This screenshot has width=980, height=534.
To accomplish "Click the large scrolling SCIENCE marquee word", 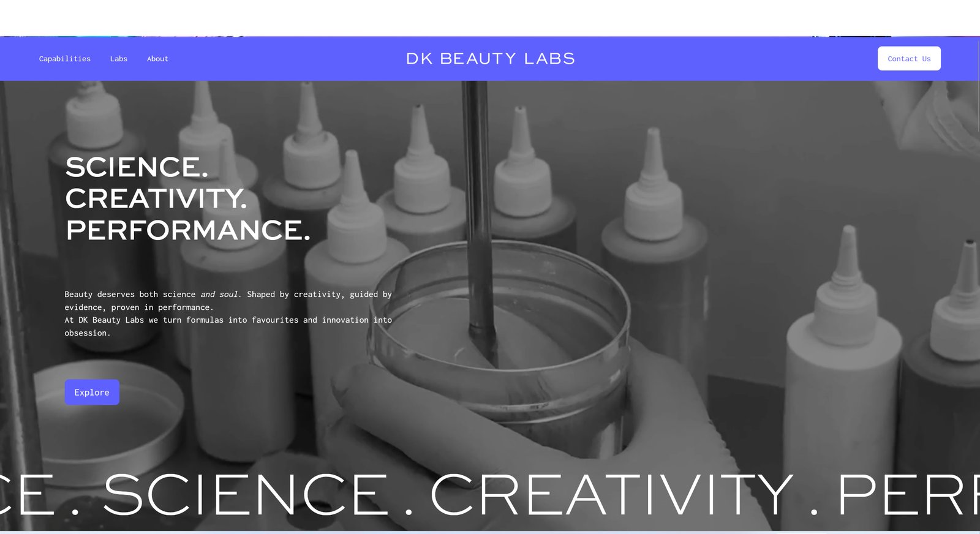I will (246, 494).
